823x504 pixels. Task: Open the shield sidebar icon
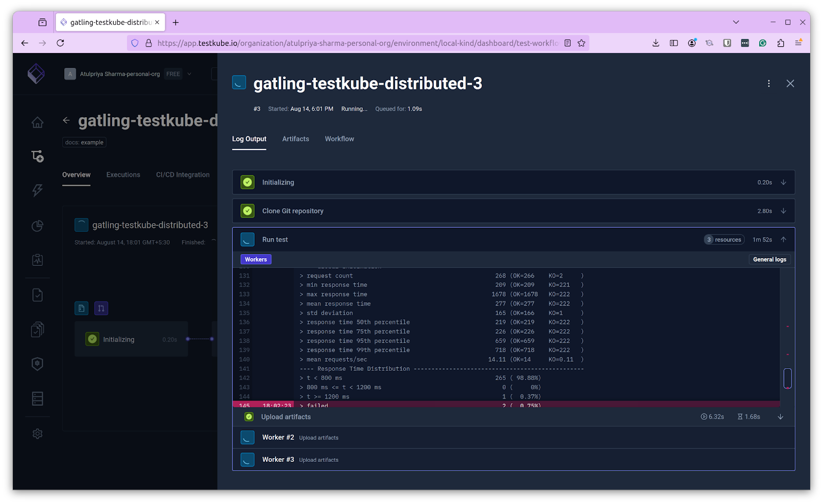(38, 364)
